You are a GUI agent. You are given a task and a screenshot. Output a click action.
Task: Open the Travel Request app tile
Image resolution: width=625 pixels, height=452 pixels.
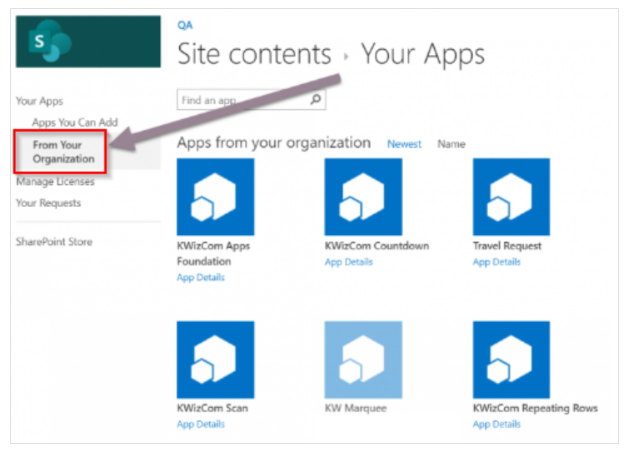point(511,197)
